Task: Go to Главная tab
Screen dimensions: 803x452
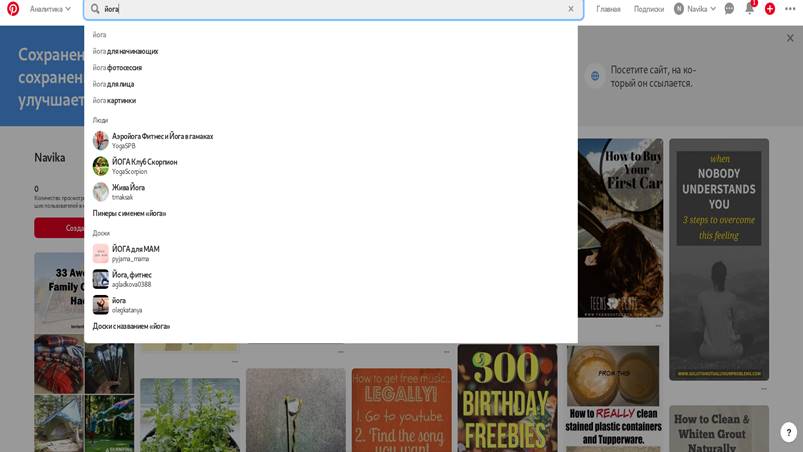Action: point(608,9)
